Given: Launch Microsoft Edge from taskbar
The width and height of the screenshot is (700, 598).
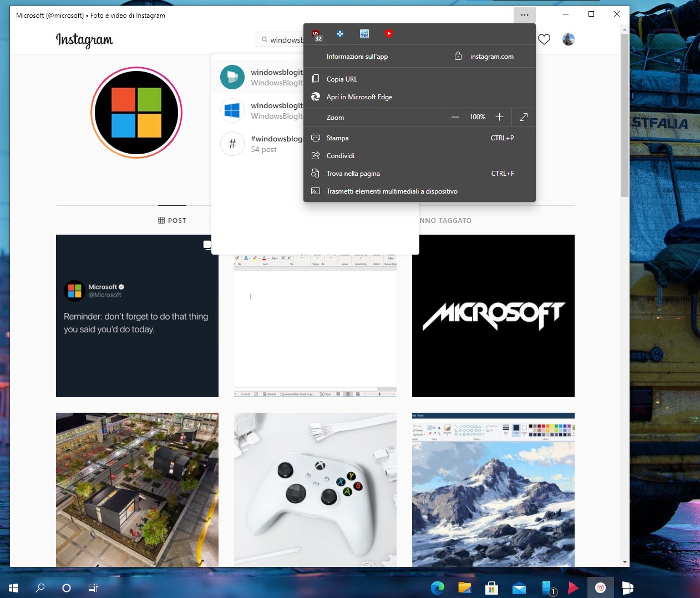Looking at the screenshot, I should coord(438,587).
